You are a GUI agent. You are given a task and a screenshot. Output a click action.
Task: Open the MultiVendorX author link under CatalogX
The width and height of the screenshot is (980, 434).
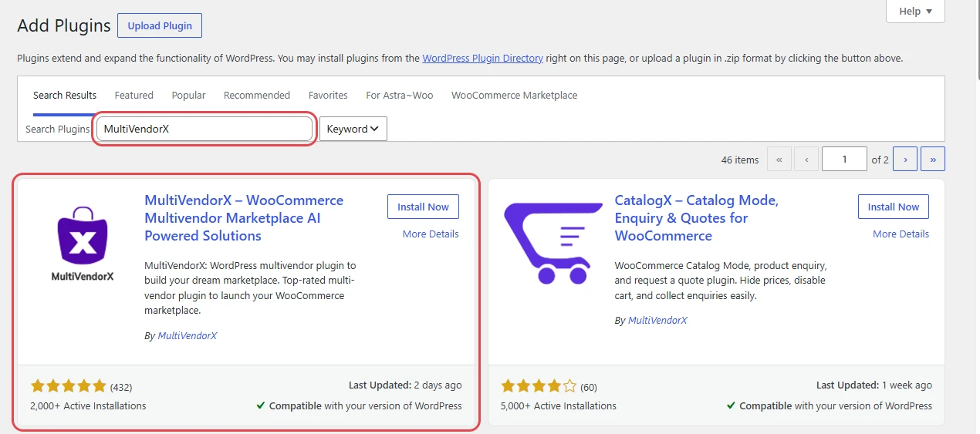click(x=657, y=320)
